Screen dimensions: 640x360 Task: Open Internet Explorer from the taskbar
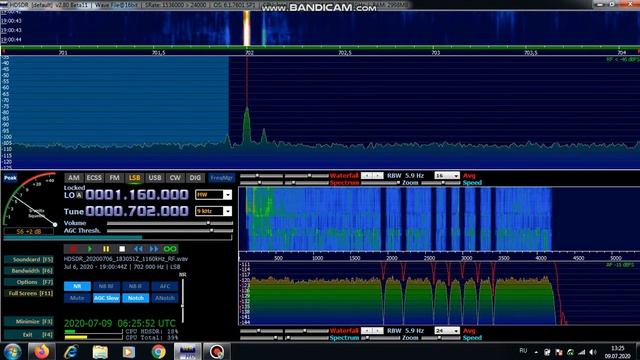click(71, 351)
